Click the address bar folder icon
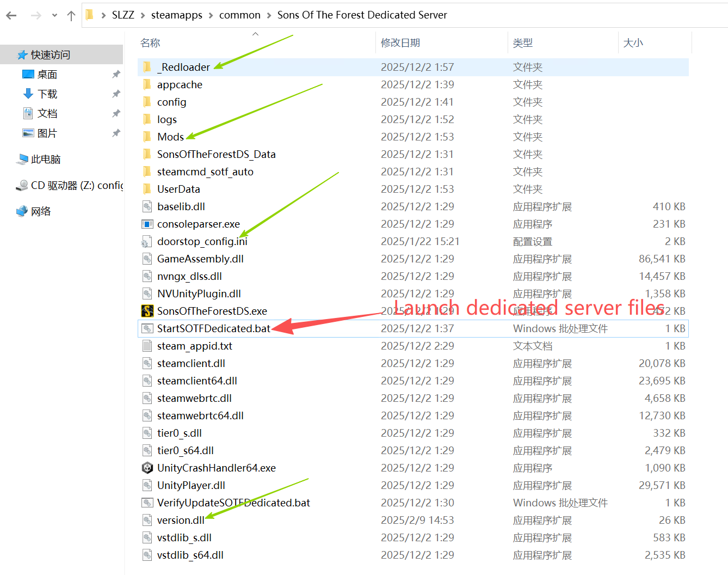The image size is (728, 575). tap(90, 15)
